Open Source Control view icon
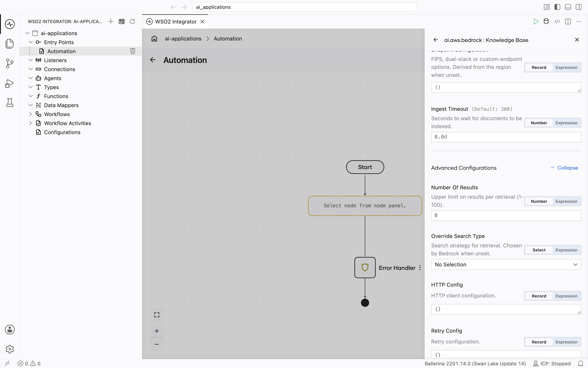Screen dimensions: 588x368 pyautogui.click(x=10, y=63)
